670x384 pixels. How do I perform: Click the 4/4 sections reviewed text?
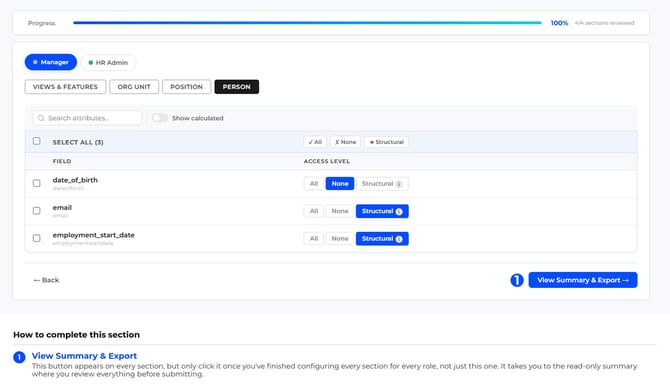tap(604, 23)
